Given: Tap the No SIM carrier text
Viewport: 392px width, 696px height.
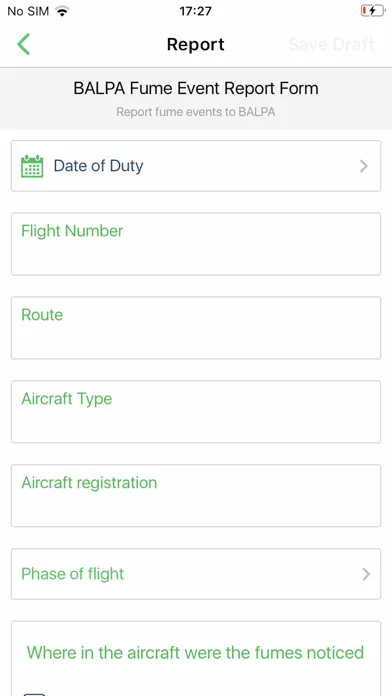Looking at the screenshot, I should click(x=28, y=11).
